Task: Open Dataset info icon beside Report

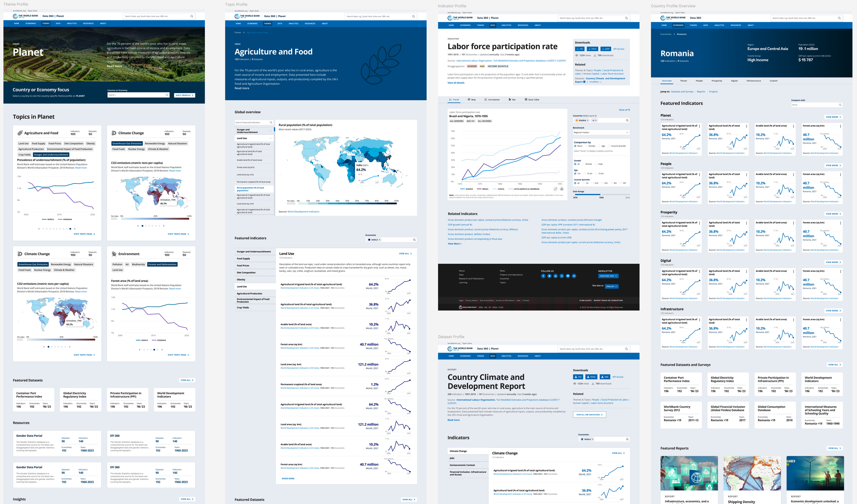Action: click(584, 82)
